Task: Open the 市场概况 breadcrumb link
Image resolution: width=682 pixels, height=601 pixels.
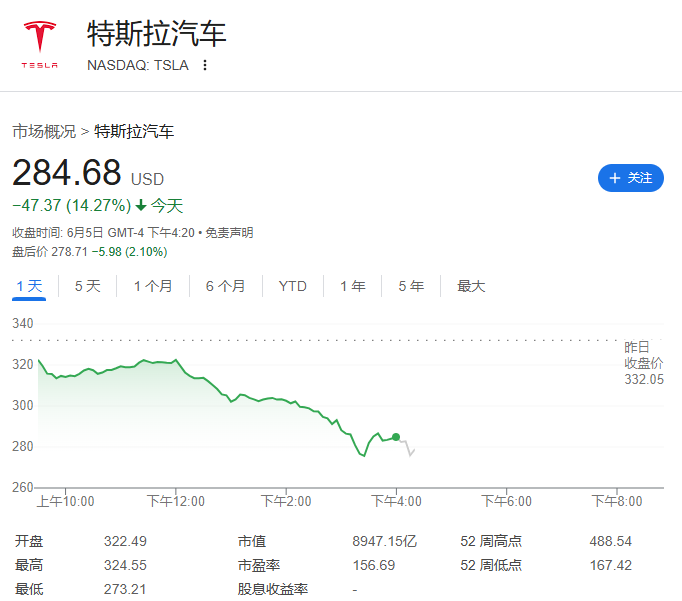Action: pyautogui.click(x=44, y=131)
